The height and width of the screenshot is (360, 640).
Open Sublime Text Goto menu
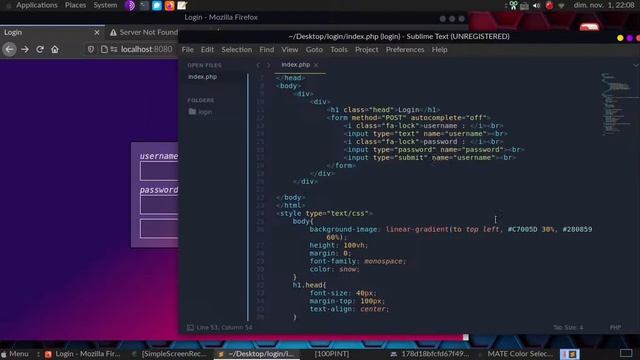coord(314,49)
